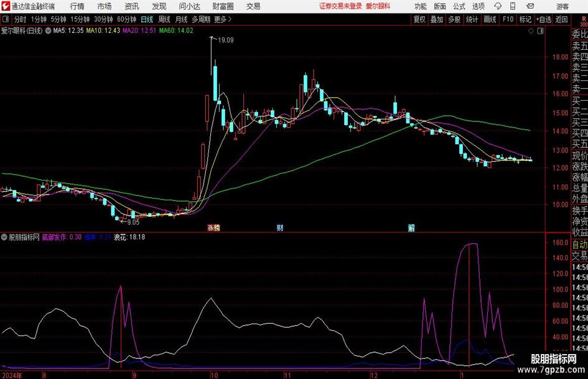
Task: Open the 选项 menu
Action: [478, 6]
